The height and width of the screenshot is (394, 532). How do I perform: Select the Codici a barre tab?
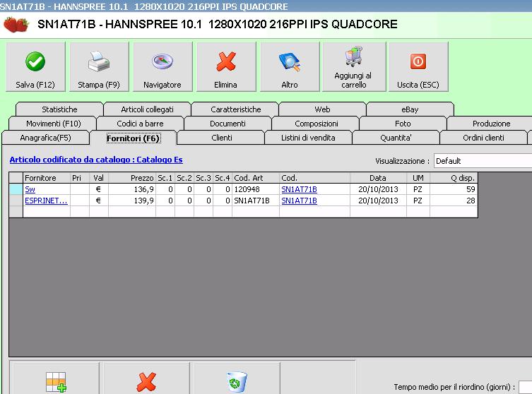(x=140, y=124)
